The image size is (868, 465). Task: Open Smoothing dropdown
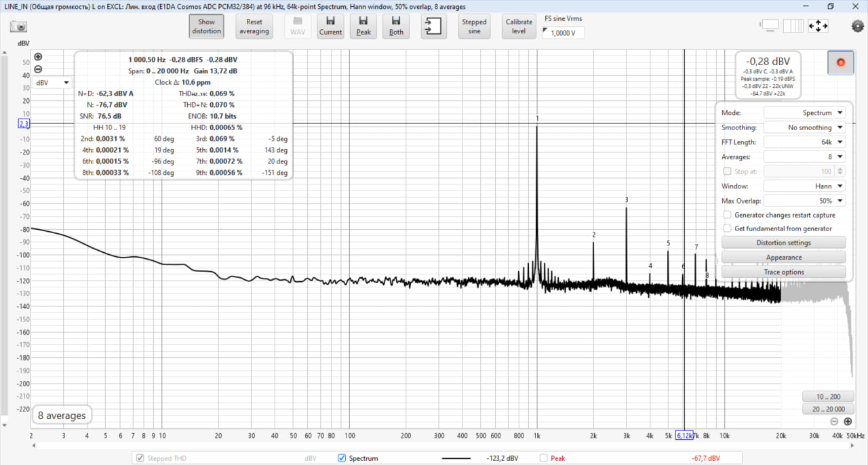[804, 127]
